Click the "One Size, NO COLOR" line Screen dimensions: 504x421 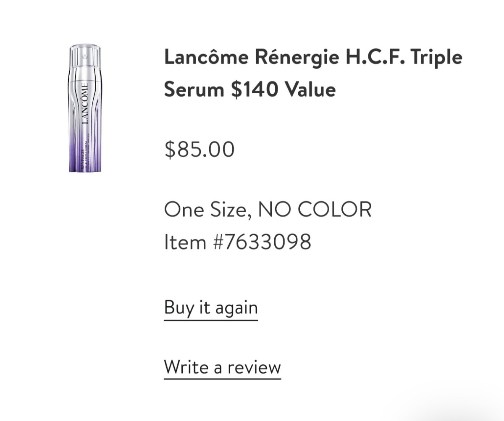(x=268, y=209)
